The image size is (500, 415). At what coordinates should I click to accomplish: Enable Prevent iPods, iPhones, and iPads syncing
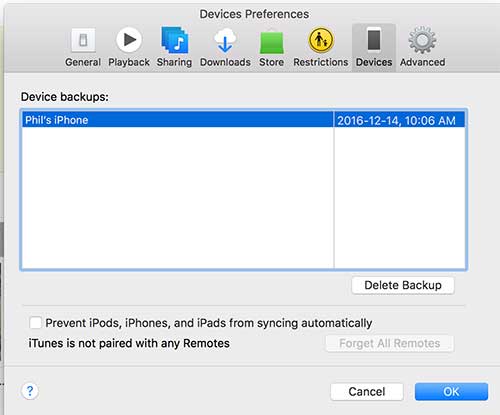click(35, 323)
